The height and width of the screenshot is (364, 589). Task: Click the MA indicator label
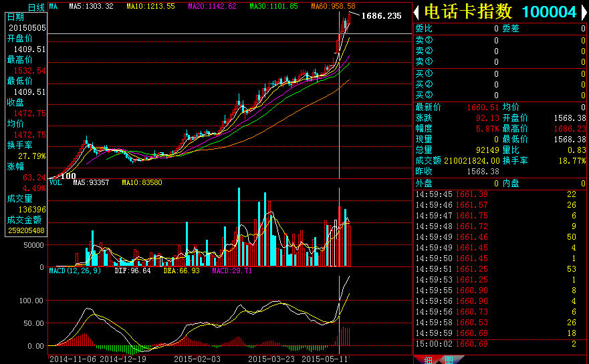tap(53, 6)
